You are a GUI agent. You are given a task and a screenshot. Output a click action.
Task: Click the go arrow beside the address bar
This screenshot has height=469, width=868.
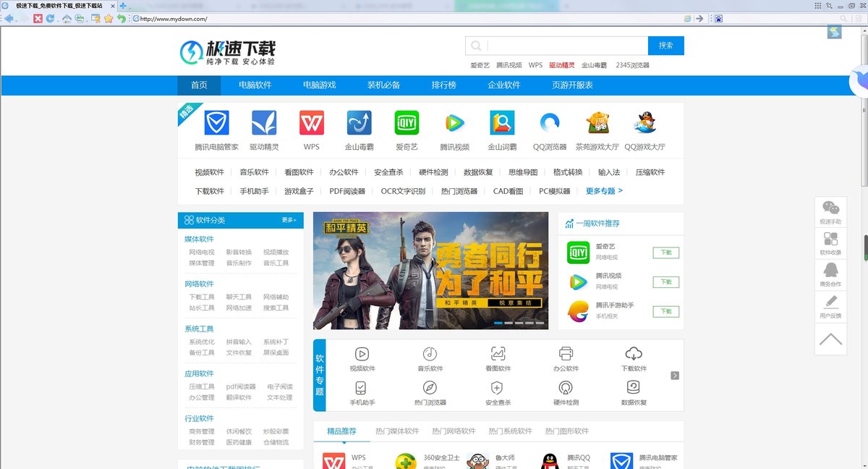click(699, 19)
